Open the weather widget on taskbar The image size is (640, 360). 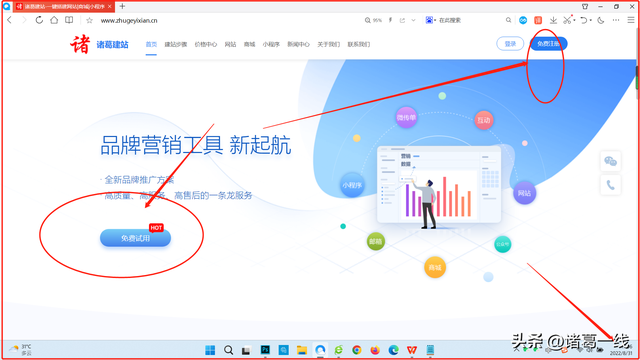tap(20, 350)
